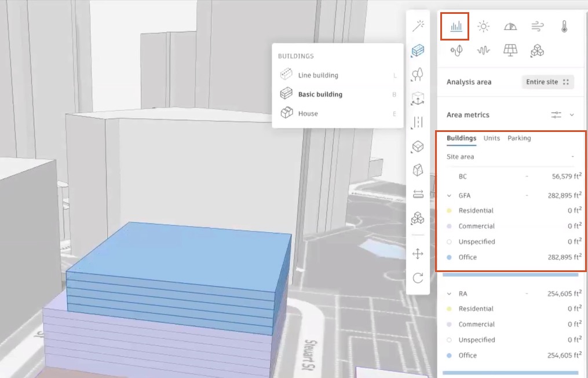Activate the four-arrow move tool
Image resolution: width=588 pixels, height=378 pixels.
click(418, 254)
